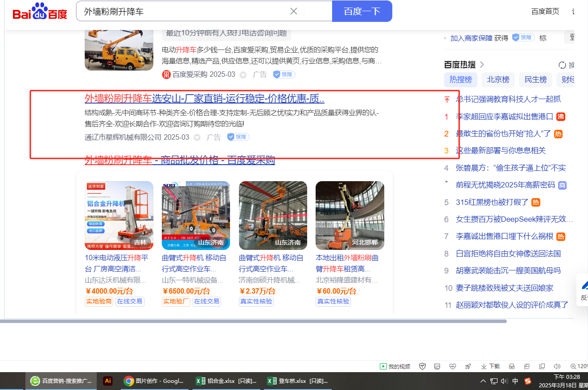The width and height of the screenshot is (588, 390).
Task: Click 实地验厂 tag under ¥6500.00 product
Action: pyautogui.click(x=176, y=301)
